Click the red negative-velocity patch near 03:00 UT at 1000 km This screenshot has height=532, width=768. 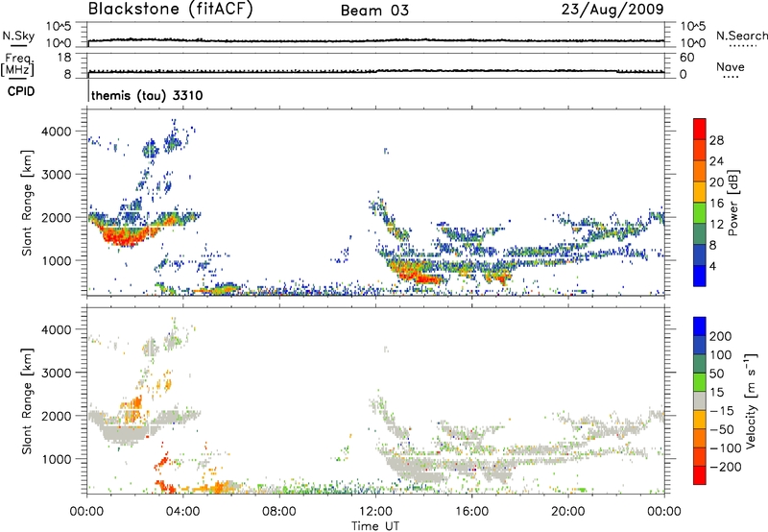click(161, 462)
